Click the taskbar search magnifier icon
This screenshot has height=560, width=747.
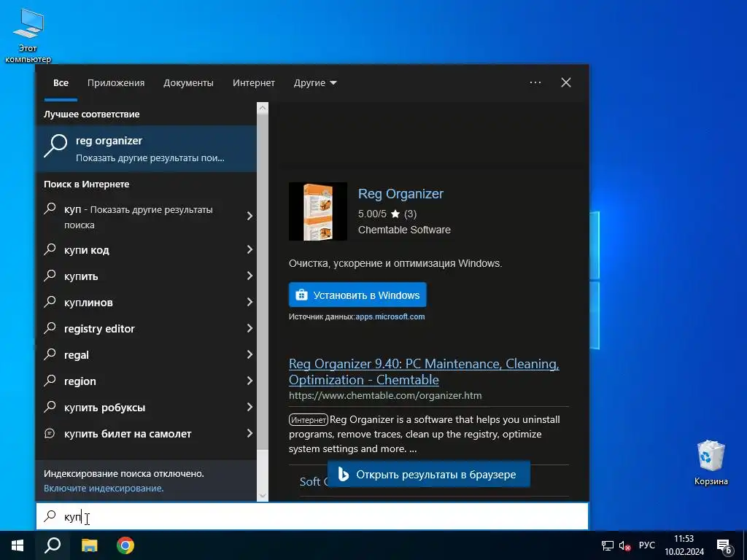point(53,545)
